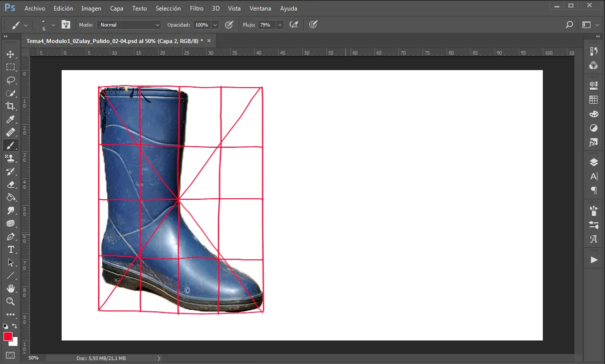Open the Color panel icon
The image size is (605, 364).
(x=594, y=65)
